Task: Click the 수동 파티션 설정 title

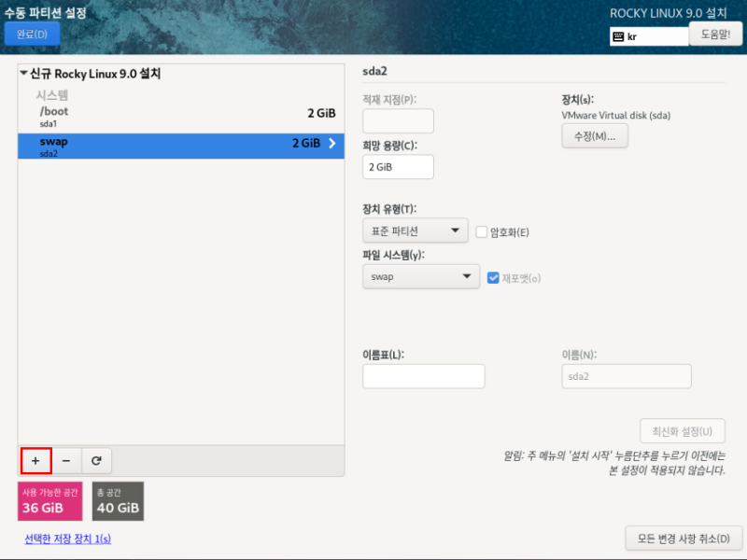Action: click(45, 12)
